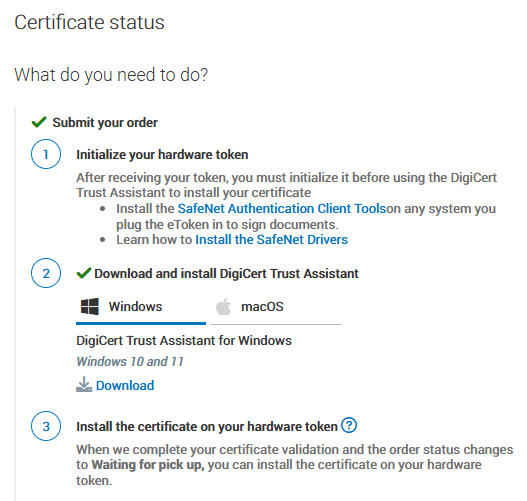Image resolution: width=527 pixels, height=501 pixels.
Task: Click the Windows logo icon
Action: pyautogui.click(x=90, y=306)
